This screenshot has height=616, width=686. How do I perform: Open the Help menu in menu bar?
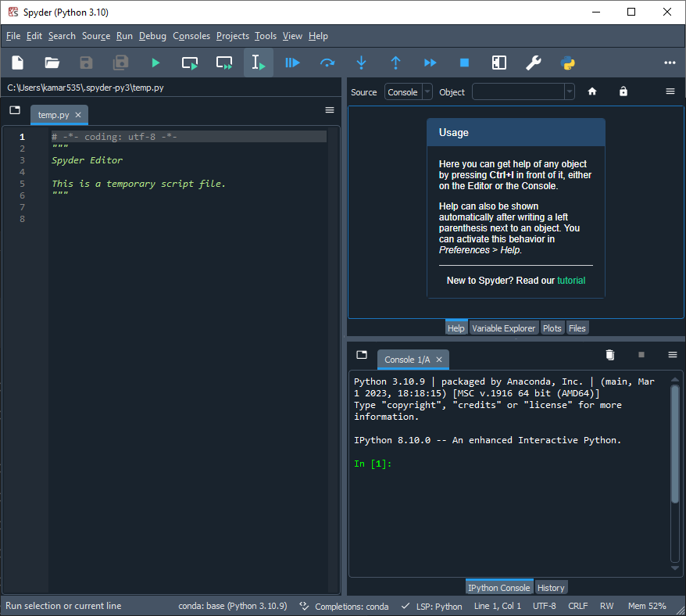tap(318, 36)
